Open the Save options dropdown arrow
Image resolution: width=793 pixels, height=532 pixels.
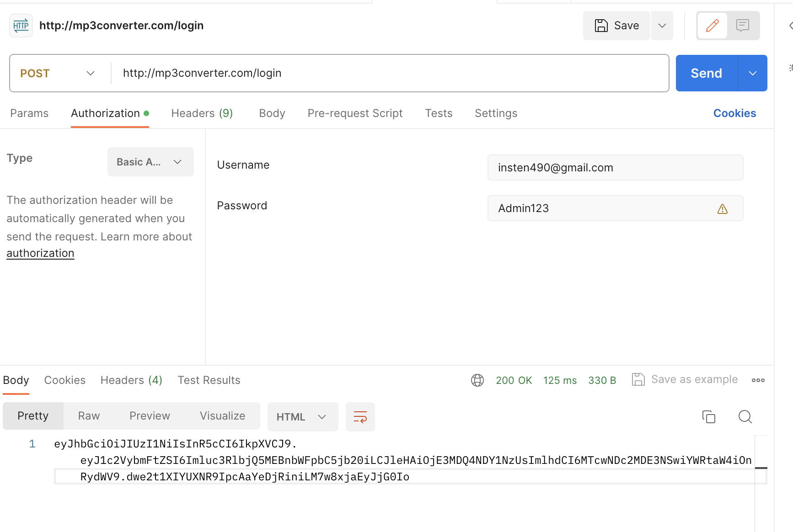coord(662,26)
